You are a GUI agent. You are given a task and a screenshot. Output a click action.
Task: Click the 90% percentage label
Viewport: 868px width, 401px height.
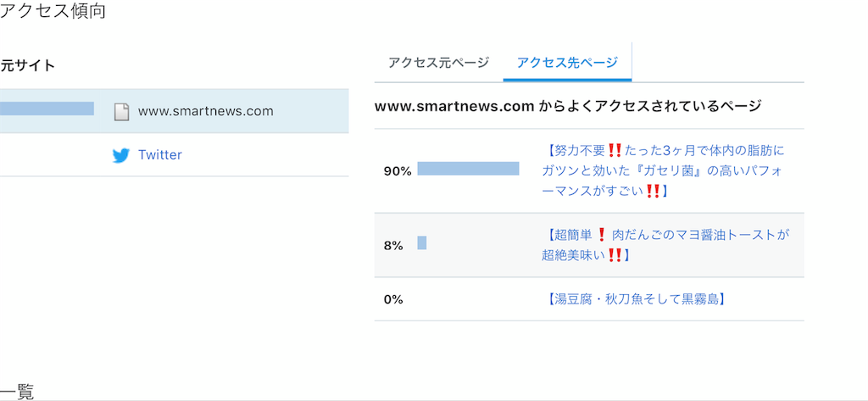coord(398,172)
